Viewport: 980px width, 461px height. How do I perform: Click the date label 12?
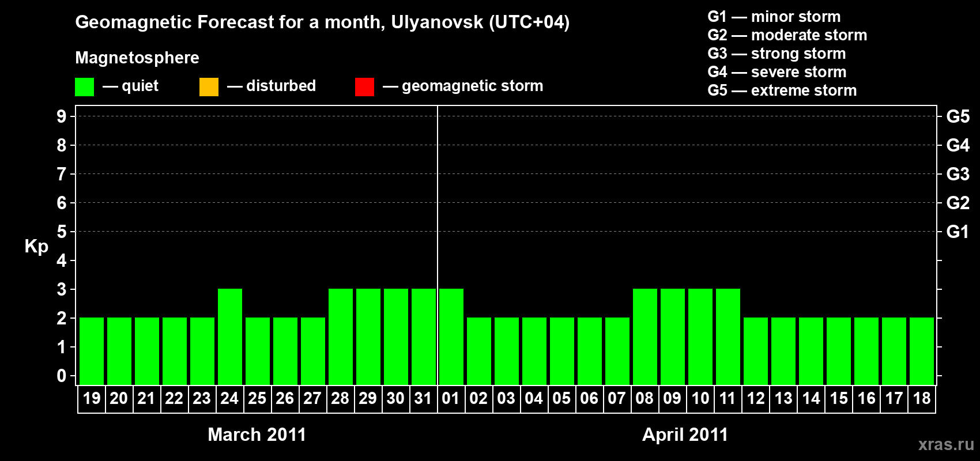(756, 398)
